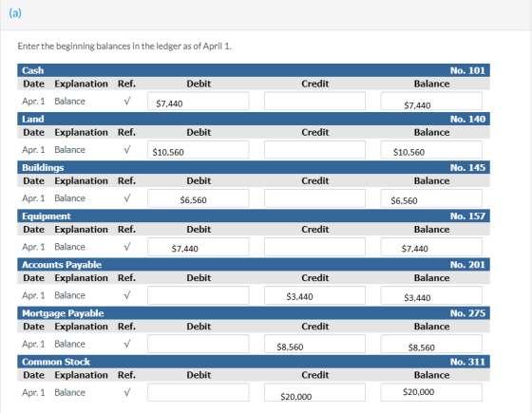Click the Accounts Payable Debit input field
Viewport: 532px width, 413px height.
tap(199, 295)
